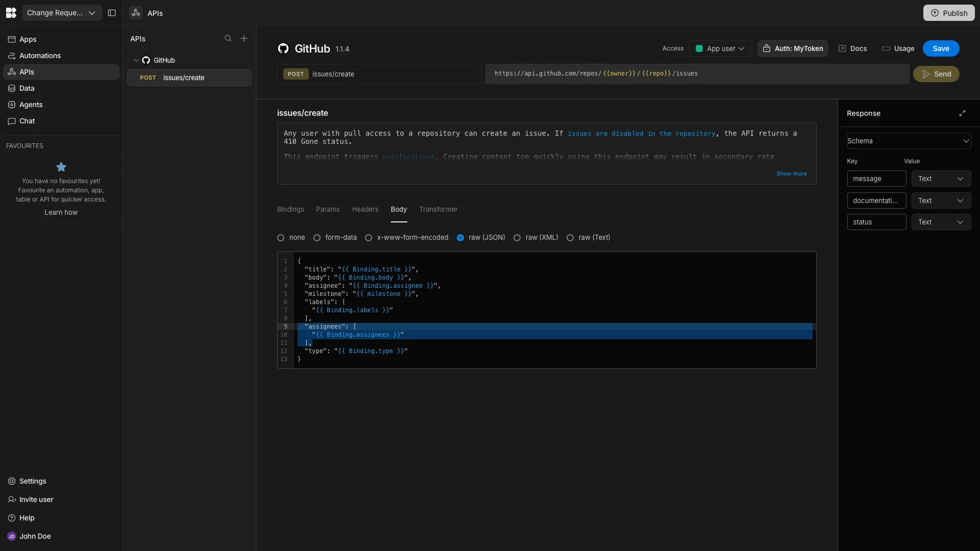Open the Schema dropdown in Response
Image resolution: width=980 pixels, height=551 pixels.
pos(909,141)
